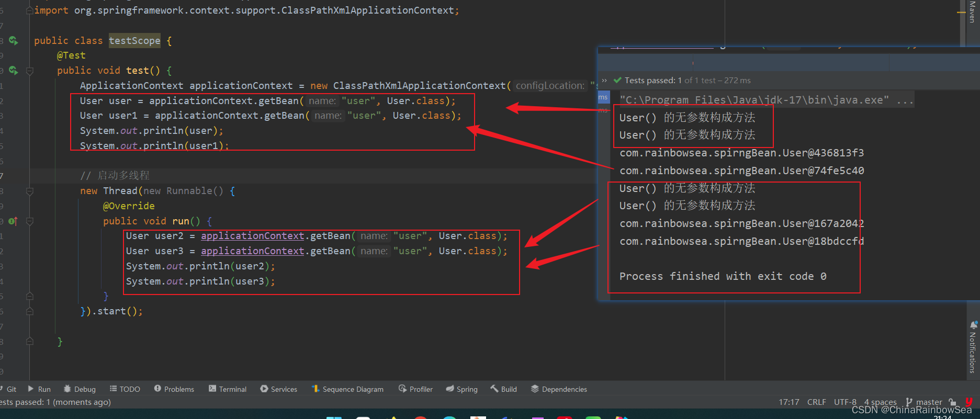This screenshot has width=980, height=419.
Task: Click 'Tests passed: 1 (moments ago)' status message
Action: tap(55, 402)
